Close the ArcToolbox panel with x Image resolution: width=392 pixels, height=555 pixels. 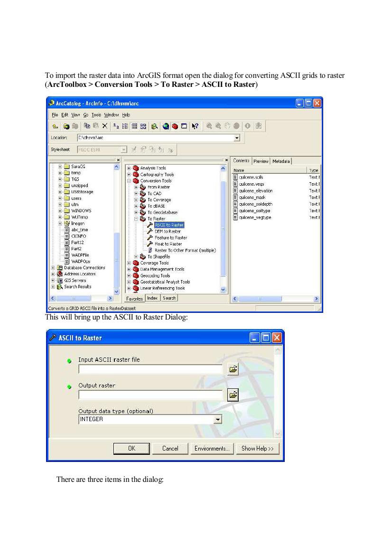coord(226,160)
